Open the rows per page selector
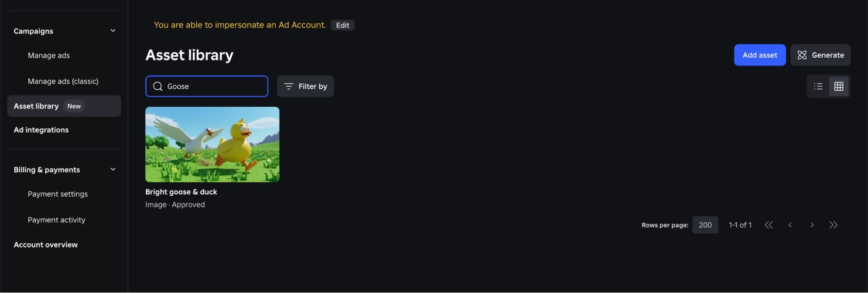The width and height of the screenshot is (868, 293). pos(705,225)
